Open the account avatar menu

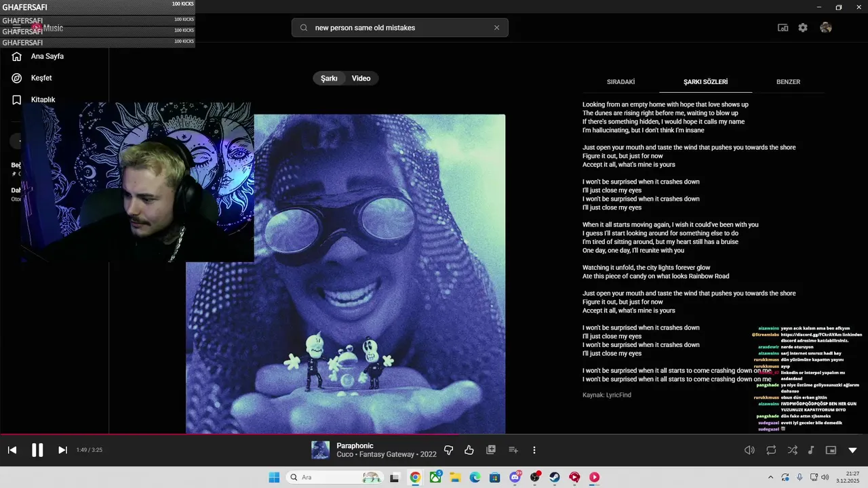coord(825,28)
